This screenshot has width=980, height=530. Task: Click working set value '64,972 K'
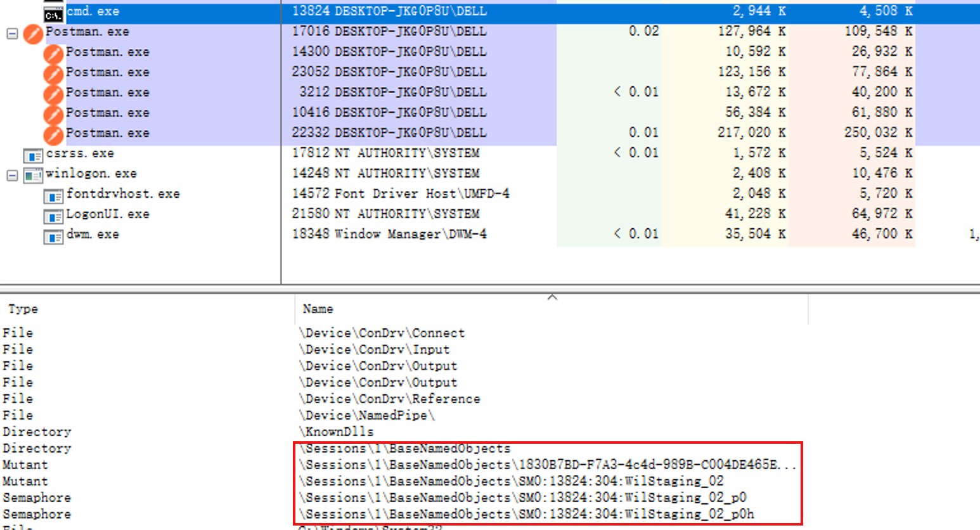(882, 214)
